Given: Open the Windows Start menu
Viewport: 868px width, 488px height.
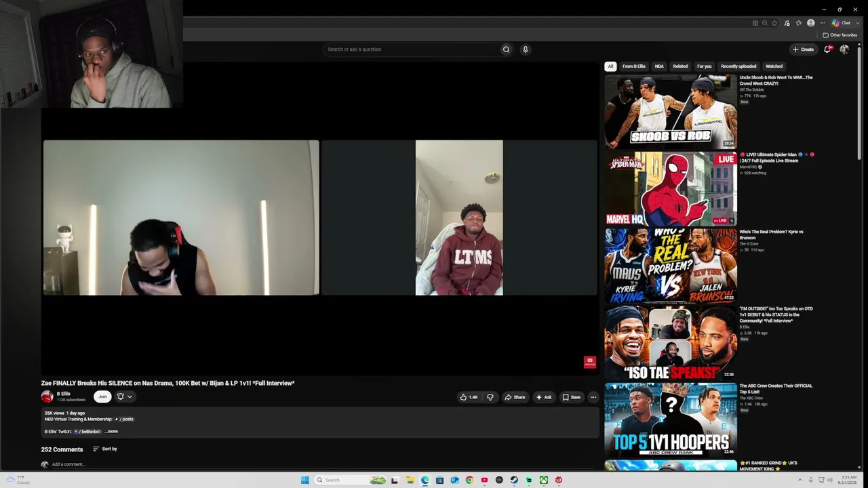Looking at the screenshot, I should (304, 480).
